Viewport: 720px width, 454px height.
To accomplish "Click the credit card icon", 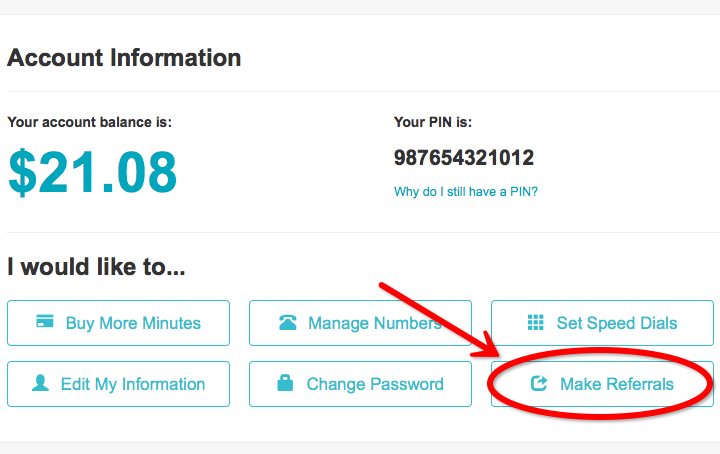I will pos(45,321).
